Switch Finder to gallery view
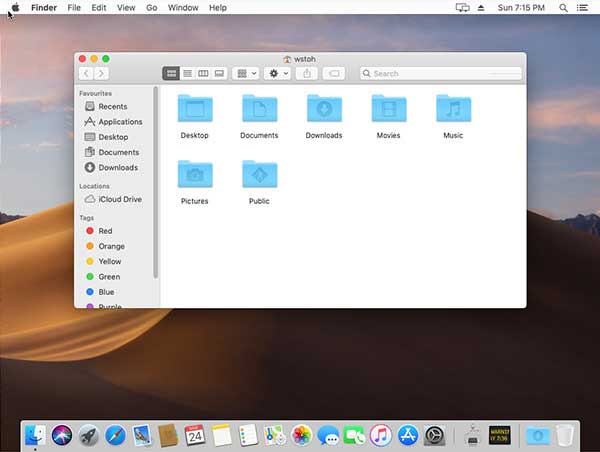This screenshot has height=452, width=600. [219, 73]
